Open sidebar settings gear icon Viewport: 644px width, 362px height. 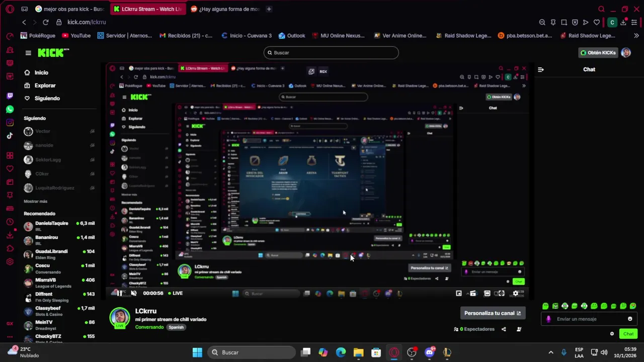(10, 261)
